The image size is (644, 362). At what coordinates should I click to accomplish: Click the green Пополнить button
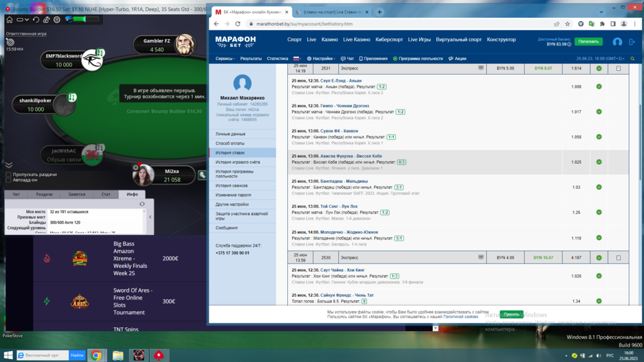588,42
